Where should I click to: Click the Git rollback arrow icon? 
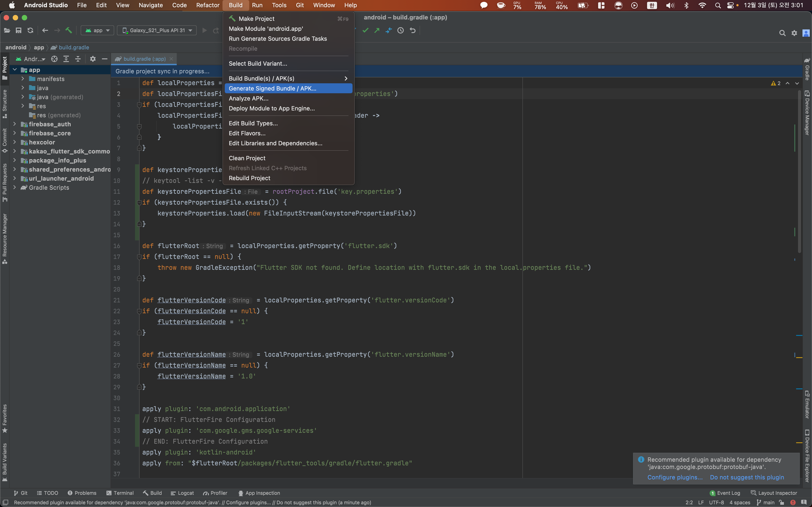[413, 31]
